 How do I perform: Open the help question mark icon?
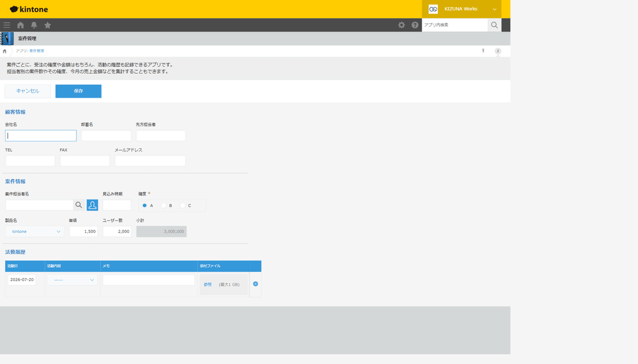coord(415,26)
